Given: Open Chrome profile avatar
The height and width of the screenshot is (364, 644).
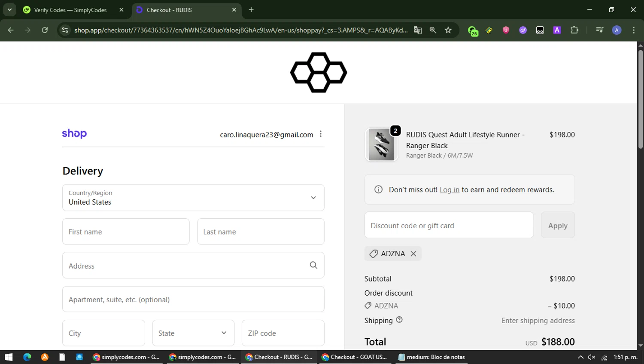Looking at the screenshot, I should tap(617, 30).
